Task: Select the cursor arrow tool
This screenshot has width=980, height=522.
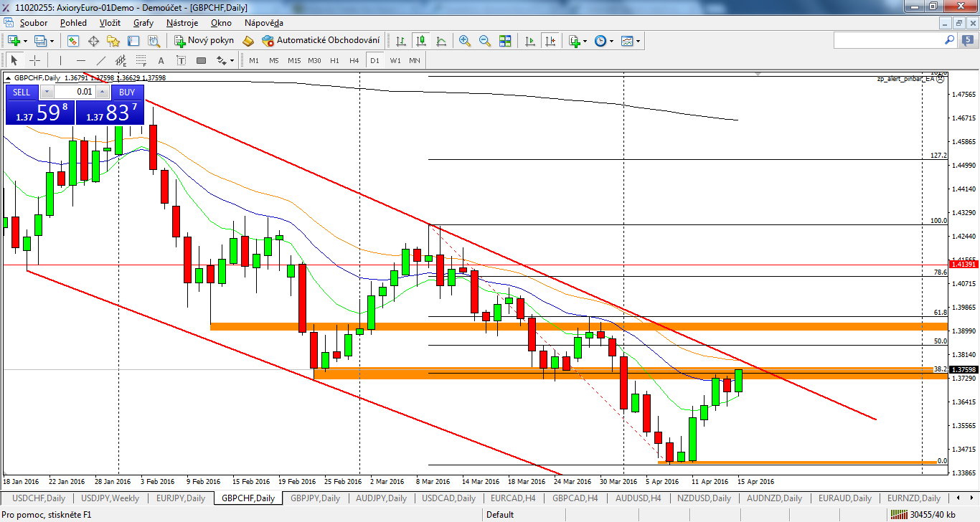Action: (14, 60)
